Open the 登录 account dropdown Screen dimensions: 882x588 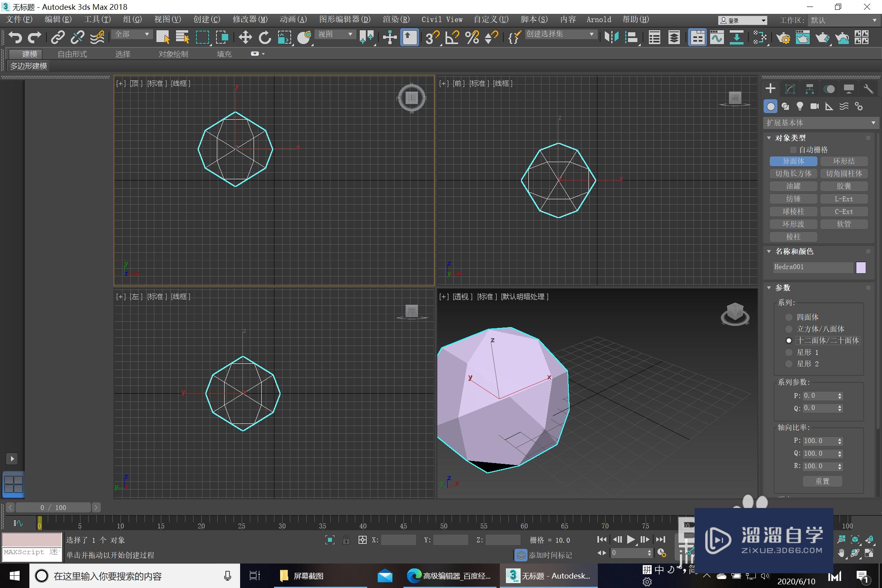(742, 20)
